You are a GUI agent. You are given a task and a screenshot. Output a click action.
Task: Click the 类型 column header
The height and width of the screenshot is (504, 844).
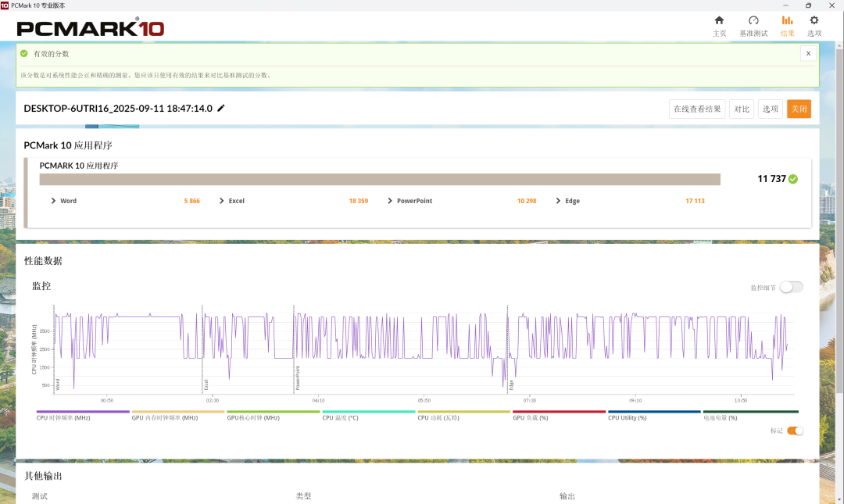point(303,496)
